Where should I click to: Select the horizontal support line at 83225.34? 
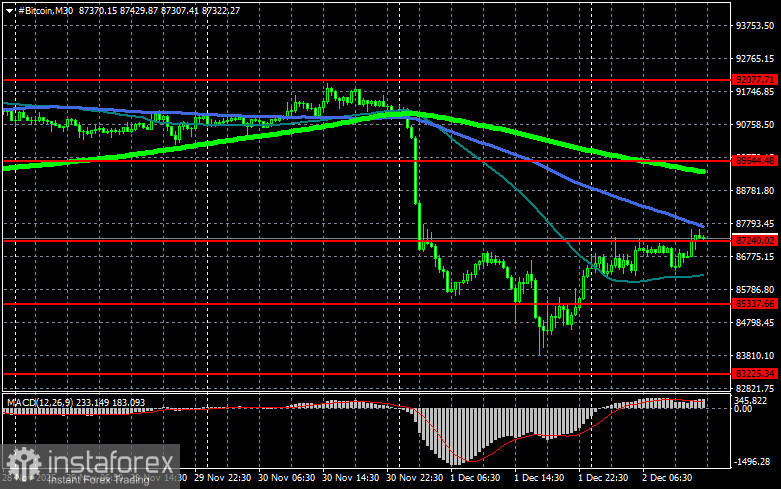368,373
